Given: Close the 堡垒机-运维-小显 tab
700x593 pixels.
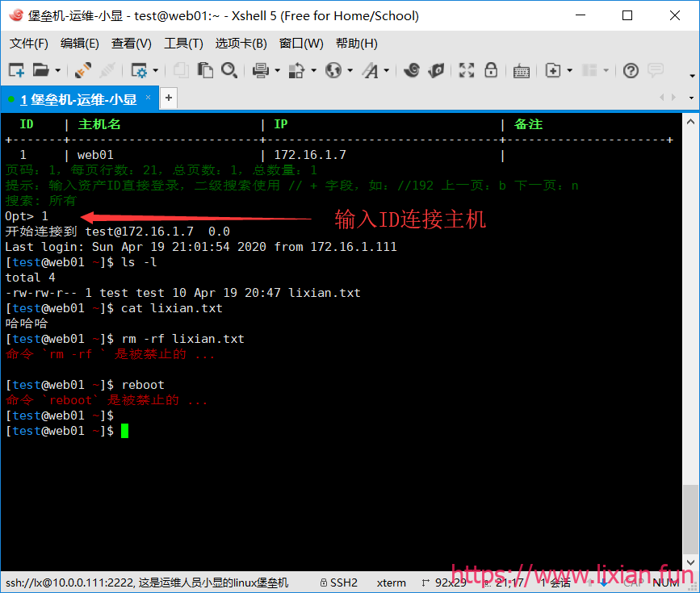Looking at the screenshot, I should 149,98.
